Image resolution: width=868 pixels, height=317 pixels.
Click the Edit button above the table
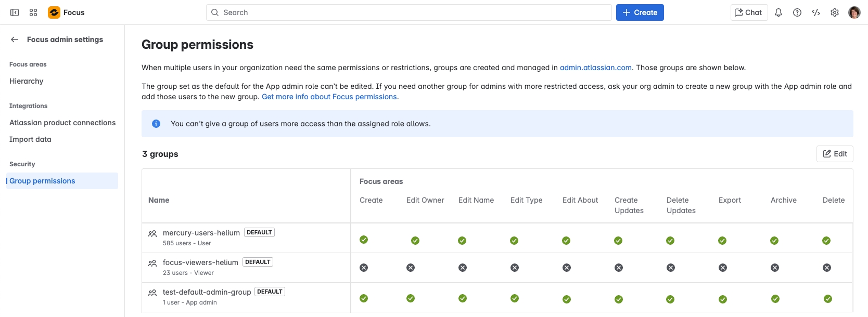tap(835, 154)
